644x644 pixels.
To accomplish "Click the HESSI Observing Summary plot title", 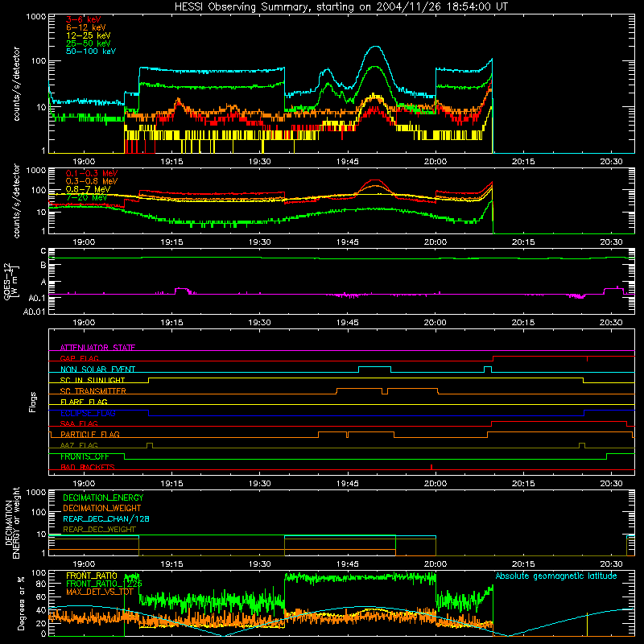I will (341, 7).
